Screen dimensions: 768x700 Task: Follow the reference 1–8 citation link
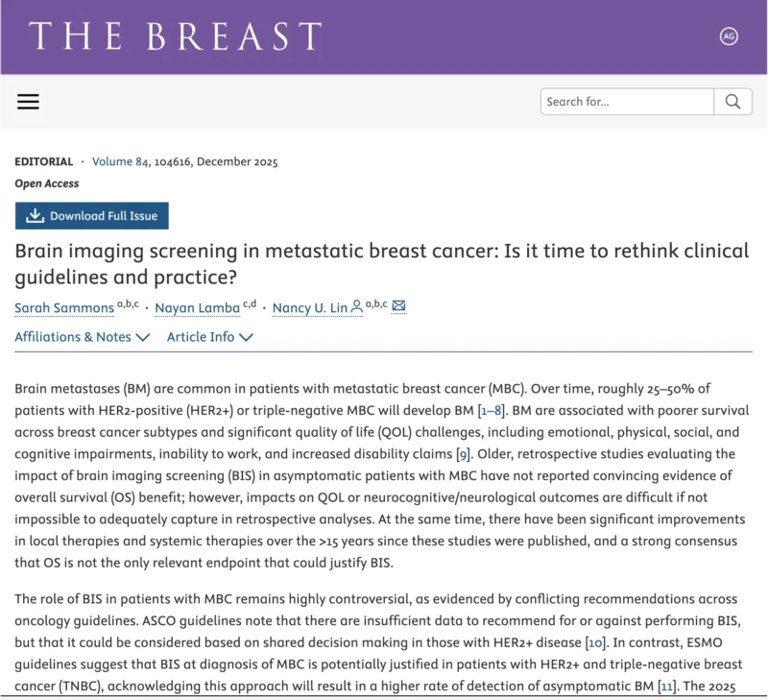point(492,411)
